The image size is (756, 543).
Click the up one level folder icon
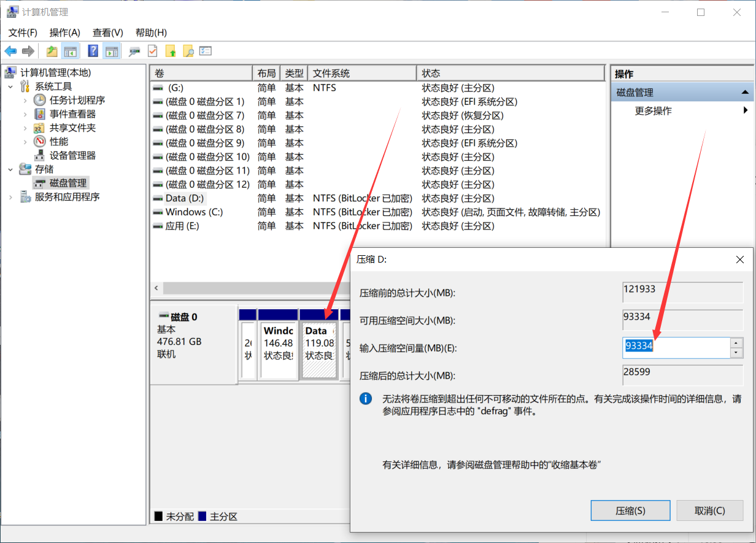click(52, 50)
